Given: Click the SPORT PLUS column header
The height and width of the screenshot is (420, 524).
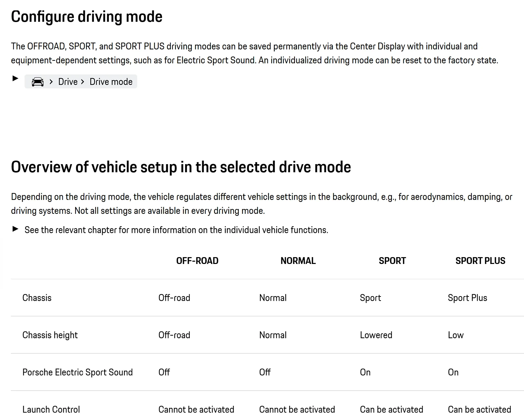Looking at the screenshot, I should pos(480,261).
